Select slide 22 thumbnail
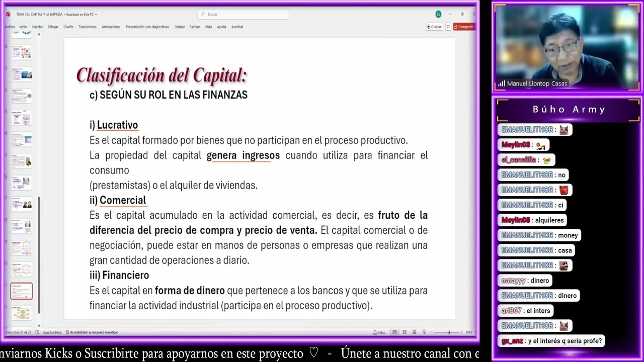Viewport: 644px width, 362px height. click(22, 96)
